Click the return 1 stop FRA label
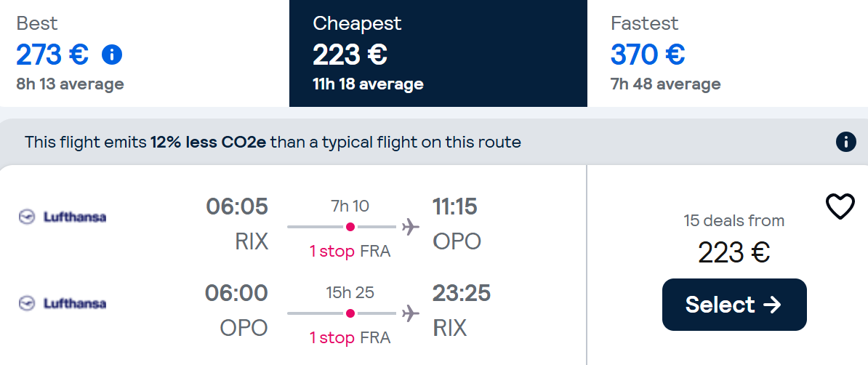This screenshot has height=365, width=868. 350,338
